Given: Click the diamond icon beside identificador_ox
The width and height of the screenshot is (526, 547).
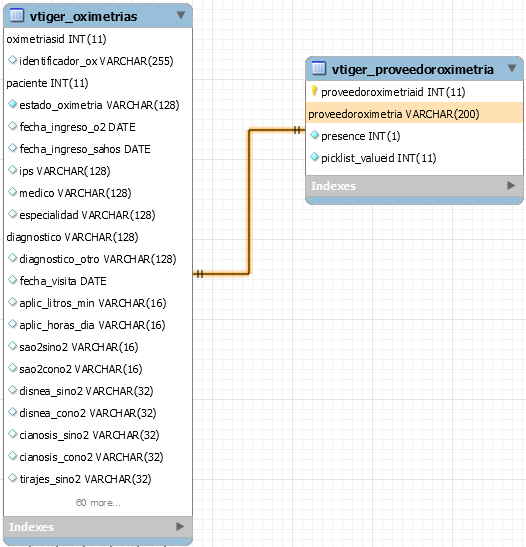Looking at the screenshot, I should click(12, 60).
